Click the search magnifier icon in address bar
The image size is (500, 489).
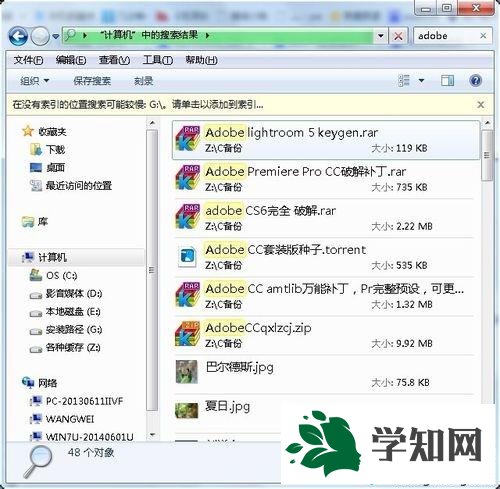(71, 35)
